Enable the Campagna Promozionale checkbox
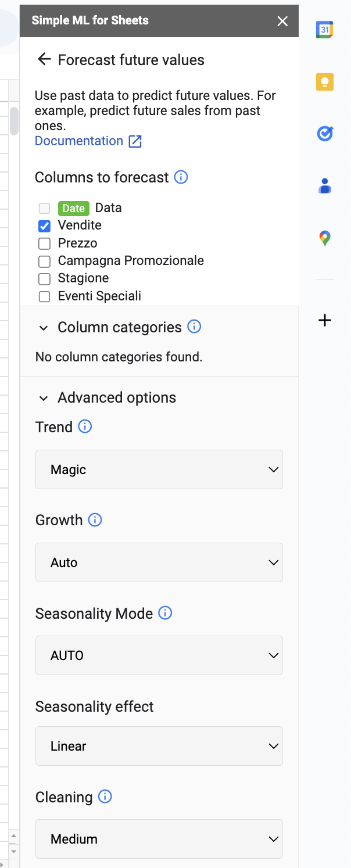Image resolution: width=351 pixels, height=868 pixels. [44, 261]
